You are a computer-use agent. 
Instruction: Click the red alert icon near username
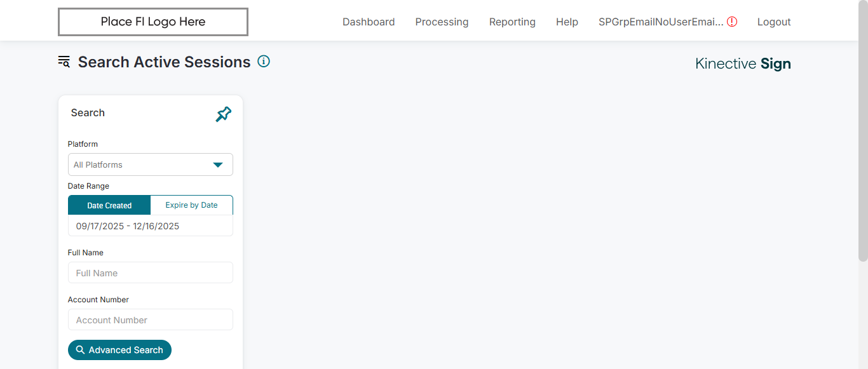click(732, 22)
